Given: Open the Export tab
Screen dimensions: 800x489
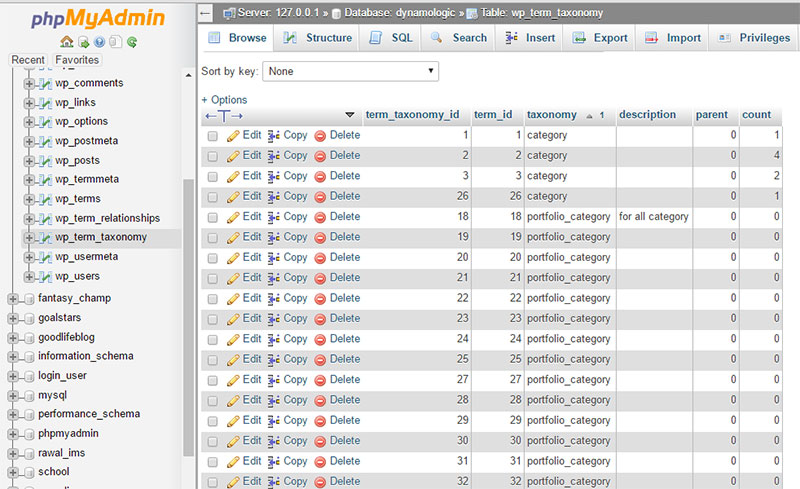Looking at the screenshot, I should coord(599,38).
